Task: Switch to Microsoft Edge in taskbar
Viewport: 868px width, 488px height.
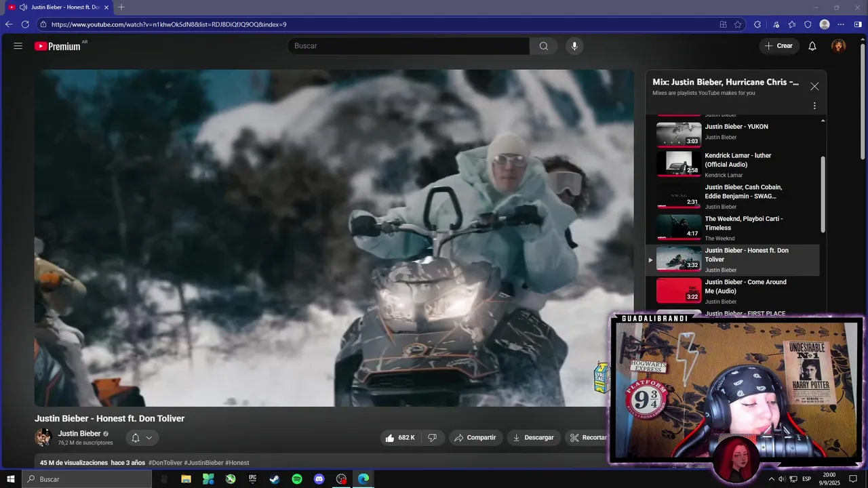Action: [x=363, y=479]
